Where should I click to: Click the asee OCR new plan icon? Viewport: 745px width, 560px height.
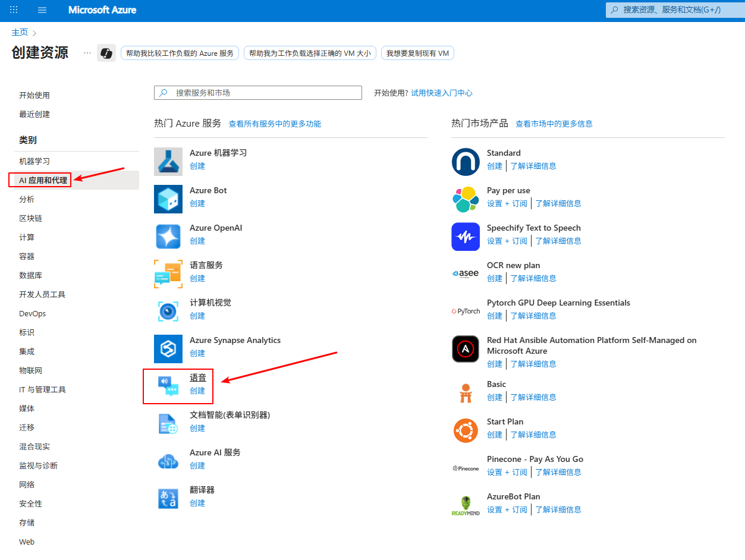[x=466, y=274]
